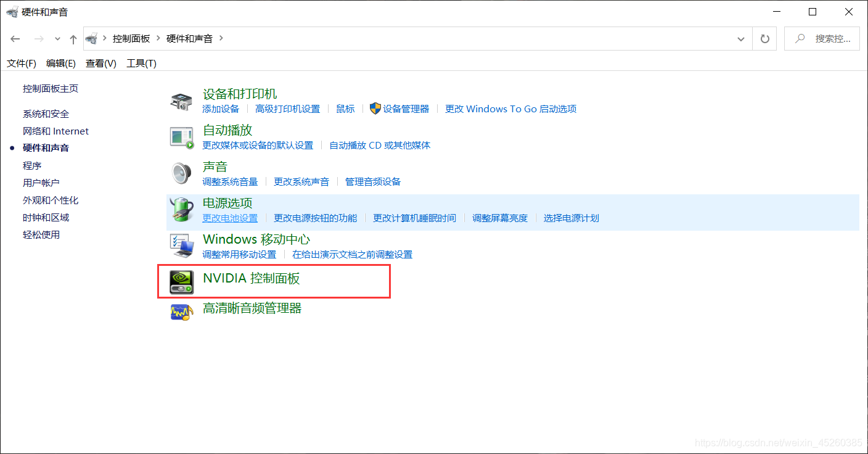Viewport: 868px width, 454px height.
Task: Click 调整常用移动设置 link
Action: tap(239, 255)
